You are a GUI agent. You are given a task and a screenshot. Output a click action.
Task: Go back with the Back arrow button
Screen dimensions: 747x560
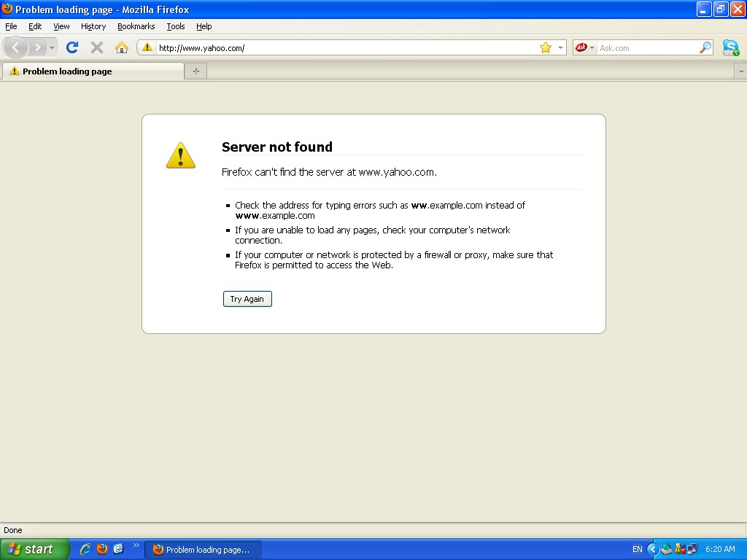pos(16,47)
